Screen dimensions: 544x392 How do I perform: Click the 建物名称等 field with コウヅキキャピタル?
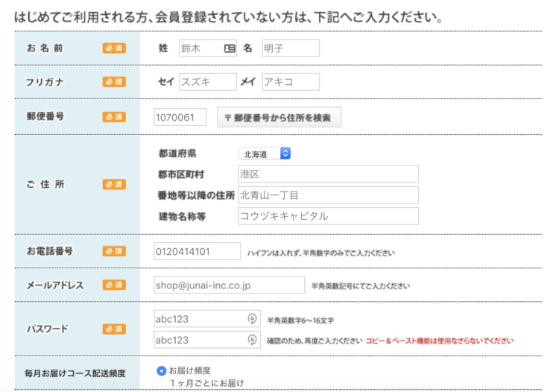coord(328,216)
